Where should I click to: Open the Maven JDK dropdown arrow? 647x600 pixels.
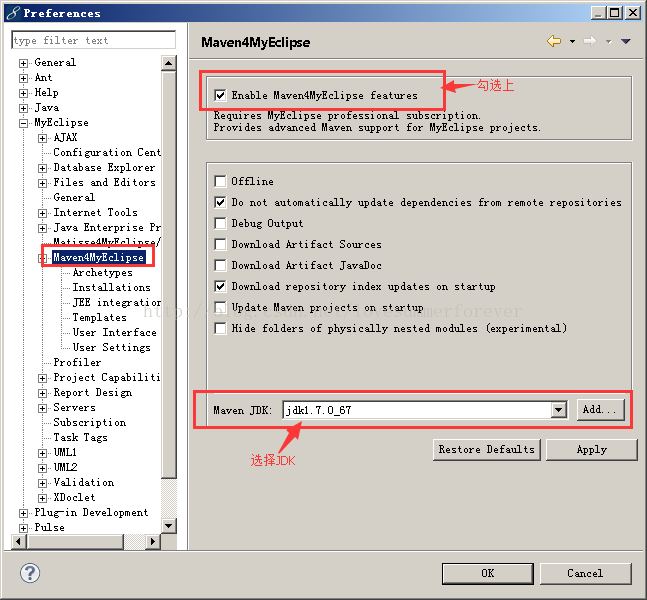[x=559, y=410]
